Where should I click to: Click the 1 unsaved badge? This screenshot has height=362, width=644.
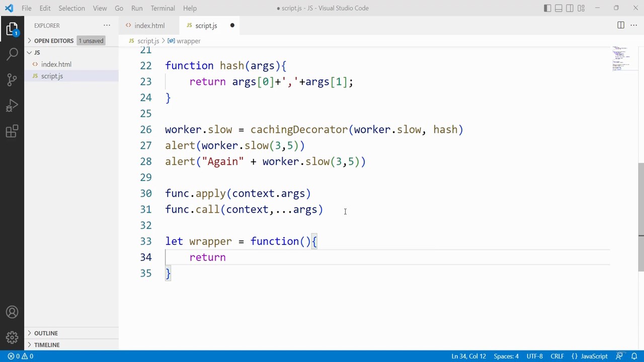click(x=91, y=41)
